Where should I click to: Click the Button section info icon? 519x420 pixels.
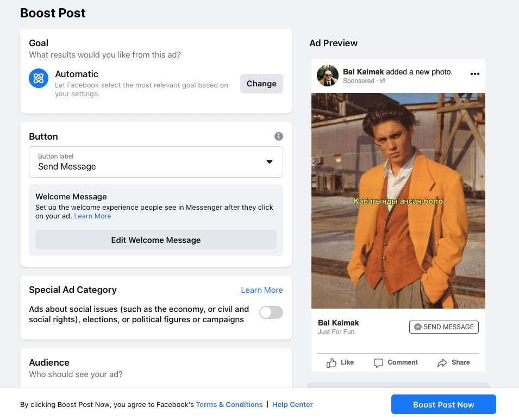[x=279, y=136]
